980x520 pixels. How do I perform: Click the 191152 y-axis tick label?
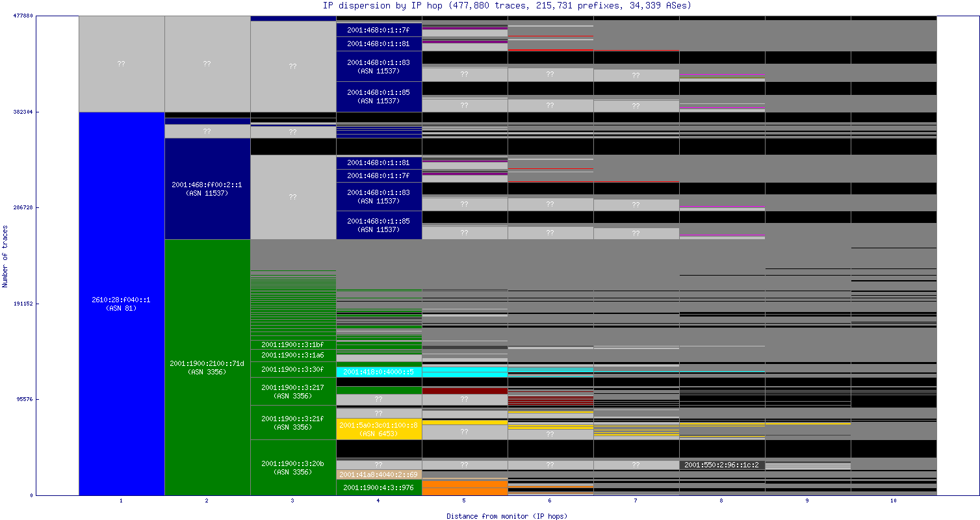coord(23,304)
